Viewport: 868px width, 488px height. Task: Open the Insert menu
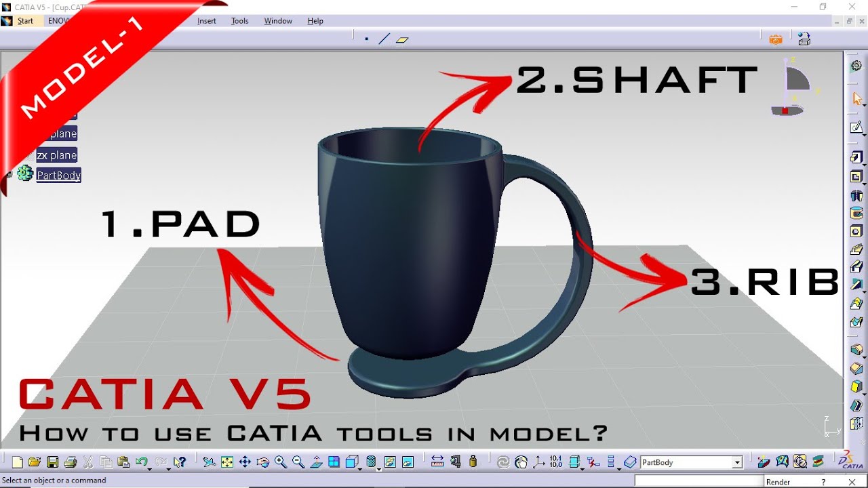pos(207,21)
